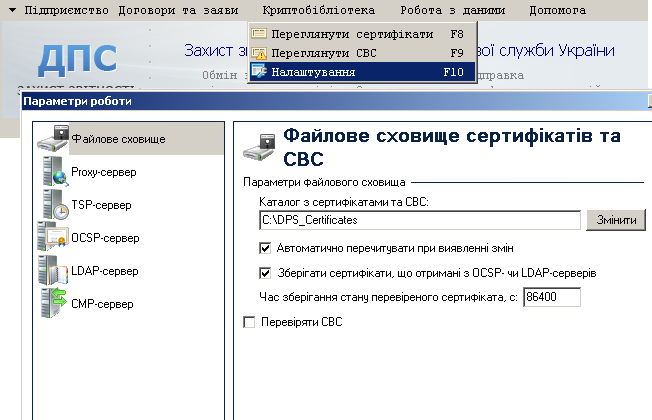The image size is (652, 420).
Task: Enable the Перевіряти СВС checkbox
Action: [x=250, y=322]
